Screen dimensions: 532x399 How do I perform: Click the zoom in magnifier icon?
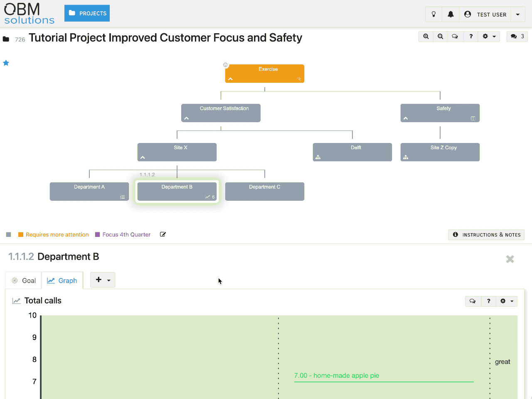coord(426,37)
